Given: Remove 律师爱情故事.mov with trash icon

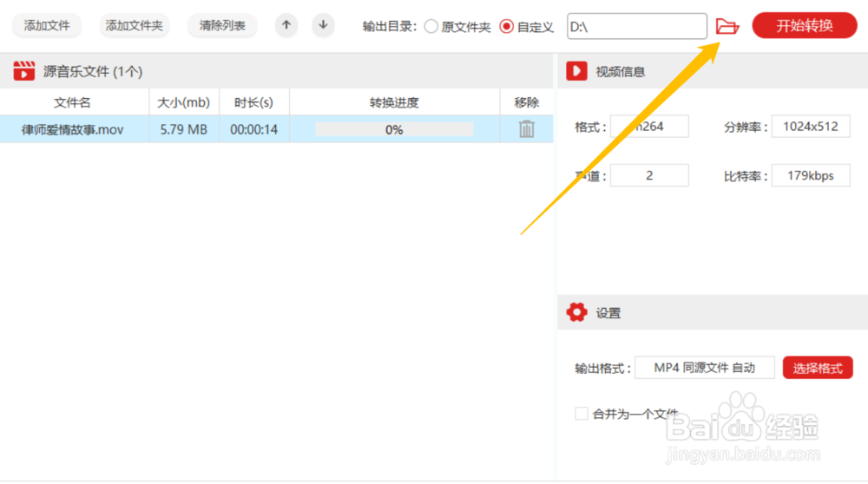Looking at the screenshot, I should point(527,129).
